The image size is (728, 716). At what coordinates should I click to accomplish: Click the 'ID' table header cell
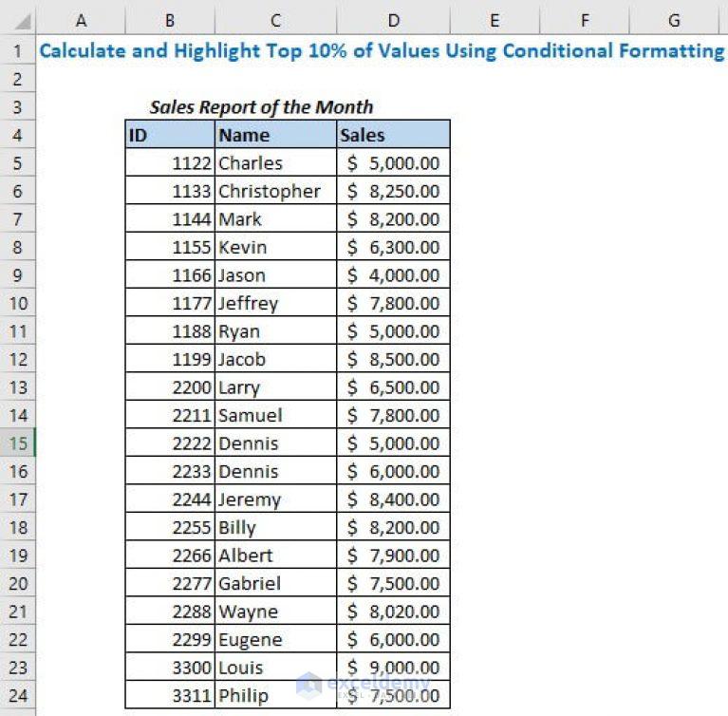[170, 135]
